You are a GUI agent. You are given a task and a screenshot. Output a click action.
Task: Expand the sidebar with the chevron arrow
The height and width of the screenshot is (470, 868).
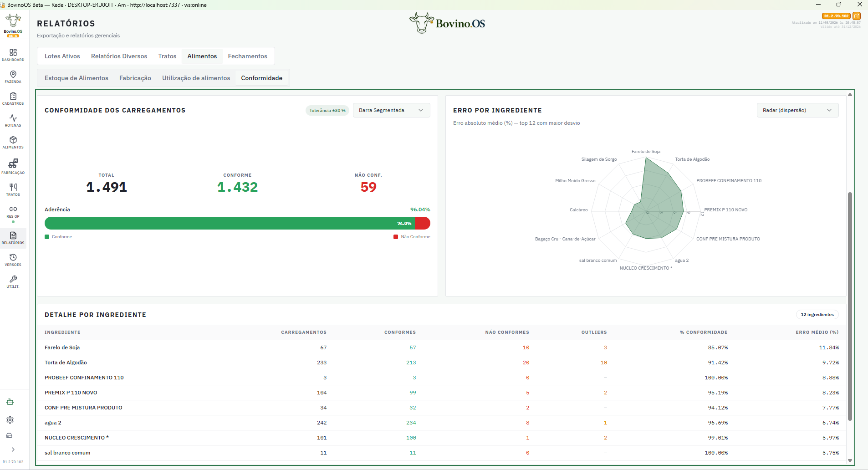(13, 450)
